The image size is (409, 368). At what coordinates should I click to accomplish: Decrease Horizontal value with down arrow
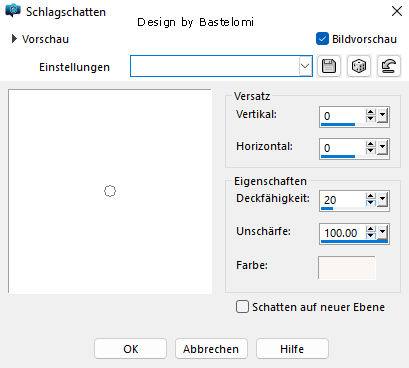tap(370, 151)
